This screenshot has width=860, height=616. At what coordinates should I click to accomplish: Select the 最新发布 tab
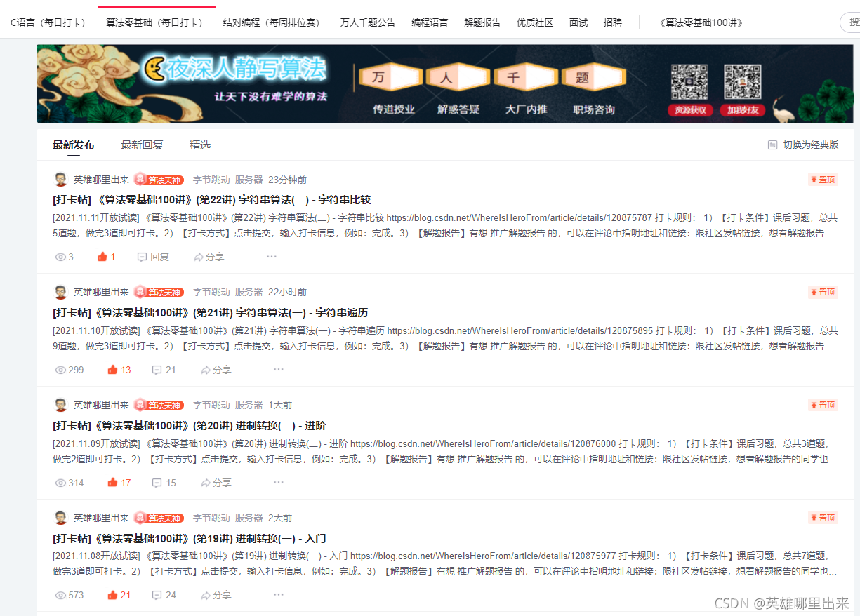pos(74,145)
